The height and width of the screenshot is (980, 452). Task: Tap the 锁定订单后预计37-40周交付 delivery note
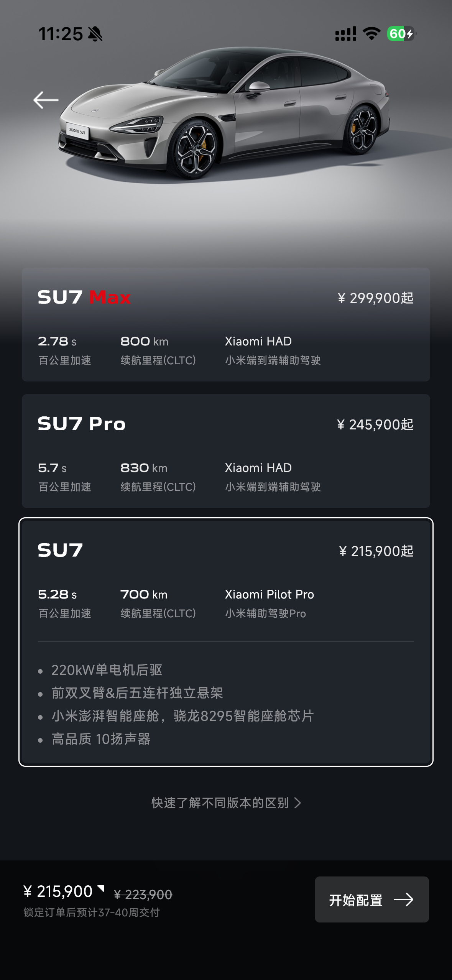click(x=92, y=912)
